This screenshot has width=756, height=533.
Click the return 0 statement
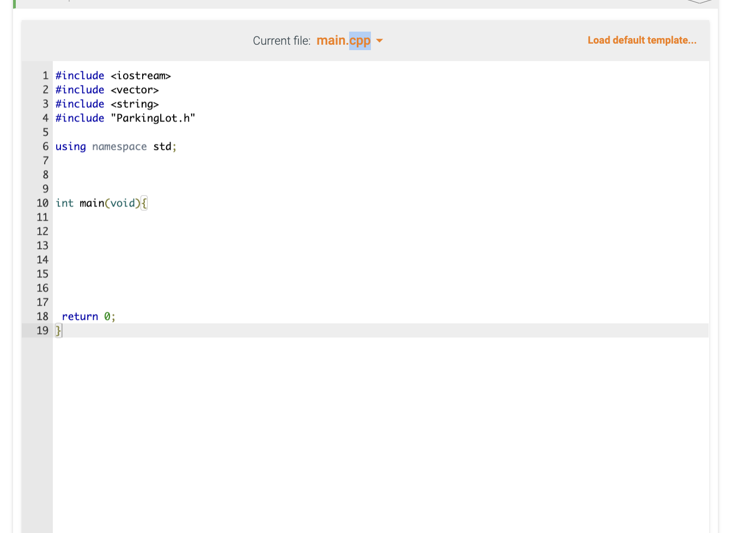click(88, 316)
